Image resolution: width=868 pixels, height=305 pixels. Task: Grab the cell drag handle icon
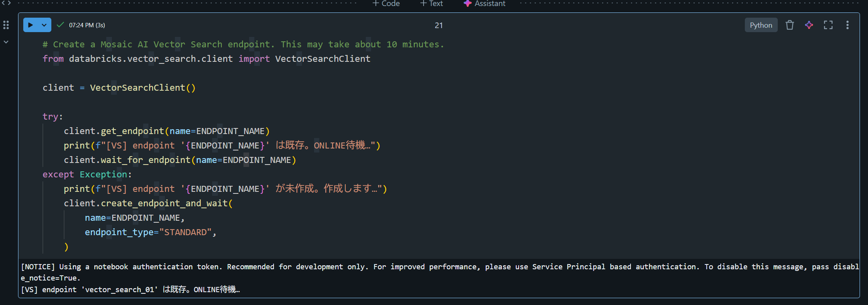coord(6,25)
